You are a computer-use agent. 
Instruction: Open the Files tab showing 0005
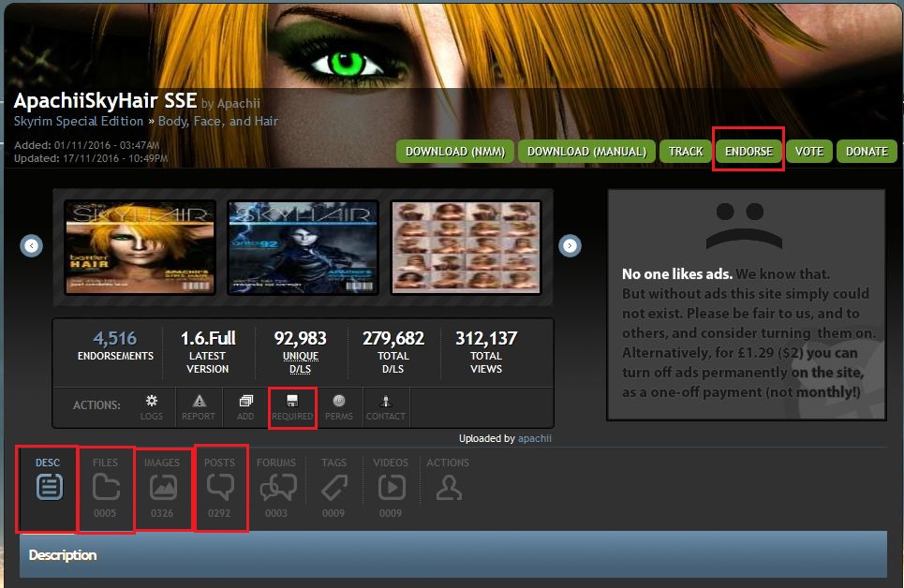click(106, 487)
